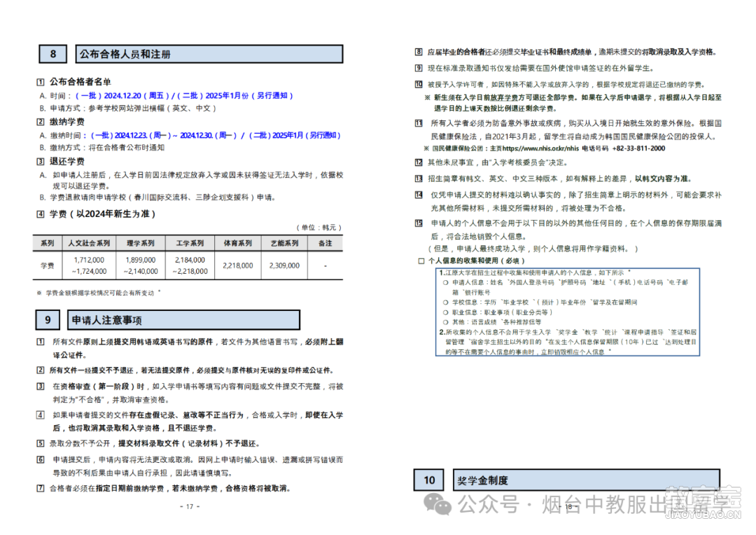Click the blue payment period "2024.12.23.（周一）" line
Viewport: 756px width, 535px height.
[x=215, y=135]
